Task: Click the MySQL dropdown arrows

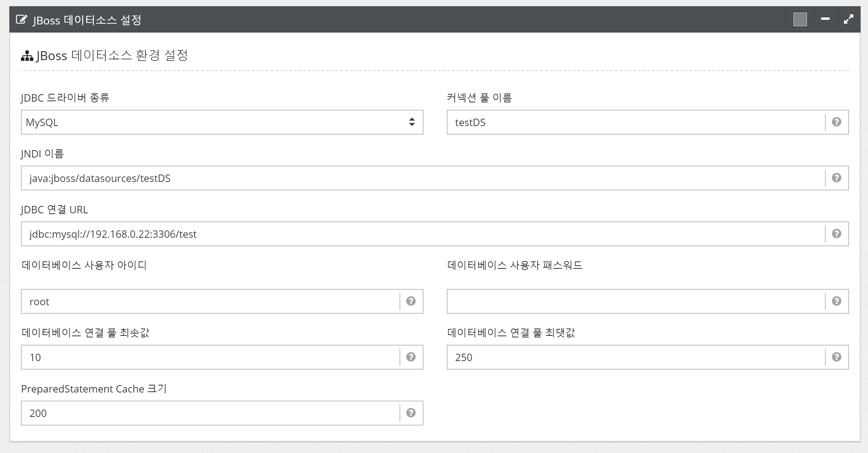Action: (x=412, y=122)
